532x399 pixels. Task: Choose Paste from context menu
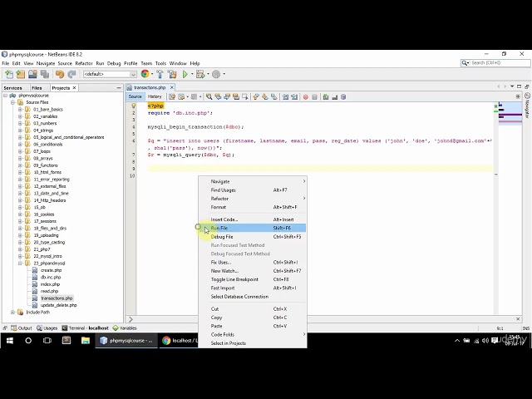253,326
